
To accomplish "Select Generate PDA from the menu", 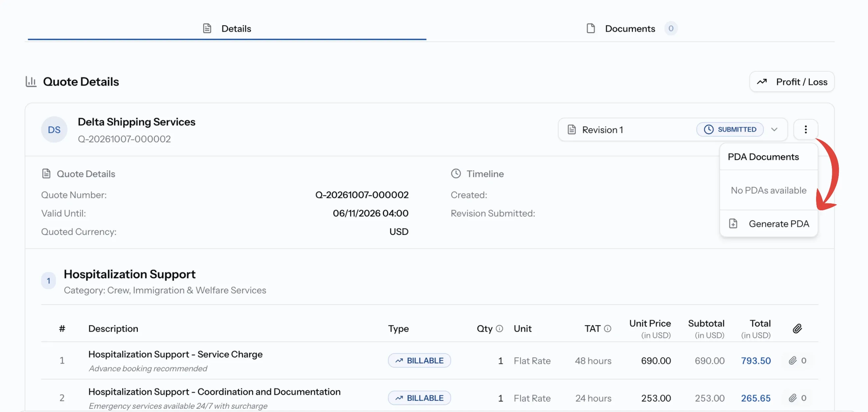I will [x=768, y=223].
